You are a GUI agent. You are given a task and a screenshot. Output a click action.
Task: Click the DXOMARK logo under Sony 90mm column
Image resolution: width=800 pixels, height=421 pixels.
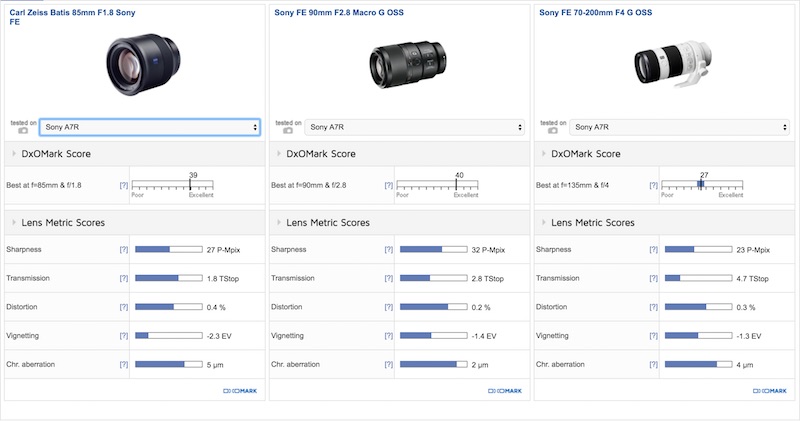point(505,391)
